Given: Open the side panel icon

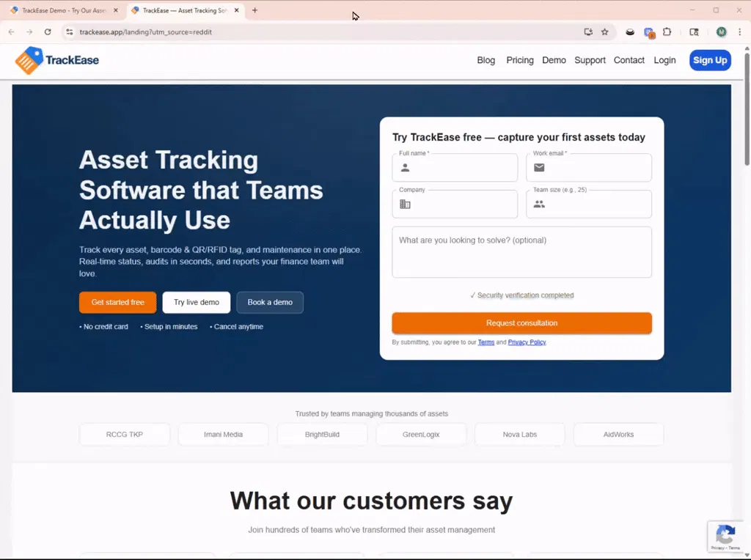Looking at the screenshot, I should click(694, 32).
